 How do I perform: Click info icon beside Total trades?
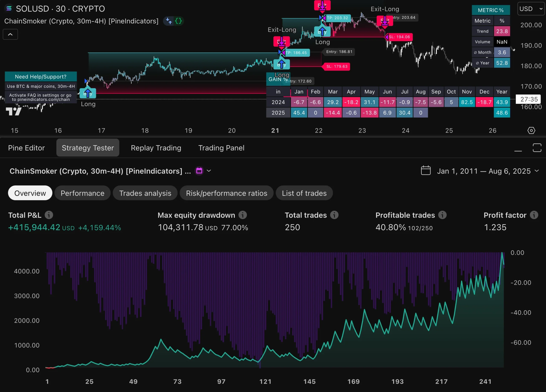(x=334, y=215)
